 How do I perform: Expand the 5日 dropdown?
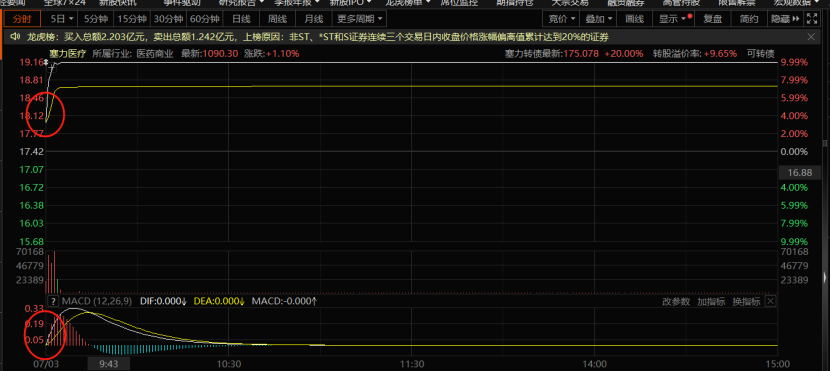[x=61, y=20]
